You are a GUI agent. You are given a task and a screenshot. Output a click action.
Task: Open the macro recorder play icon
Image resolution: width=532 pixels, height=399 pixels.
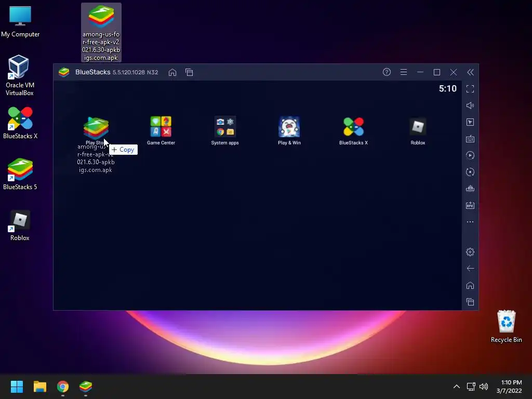click(470, 155)
